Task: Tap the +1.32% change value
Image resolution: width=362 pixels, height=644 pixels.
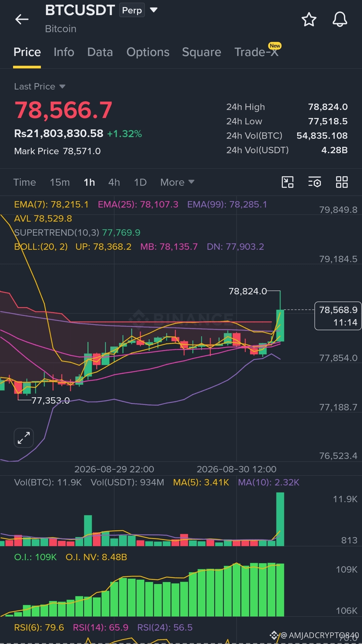Action: pos(124,134)
